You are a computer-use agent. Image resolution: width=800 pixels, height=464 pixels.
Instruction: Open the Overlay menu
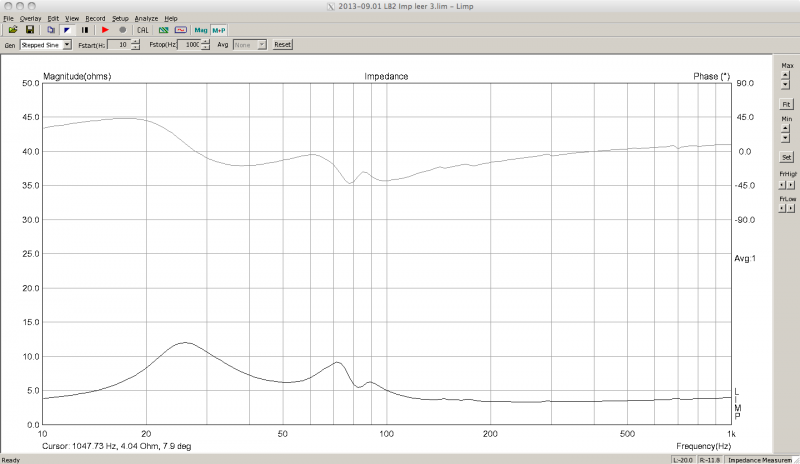click(x=30, y=19)
